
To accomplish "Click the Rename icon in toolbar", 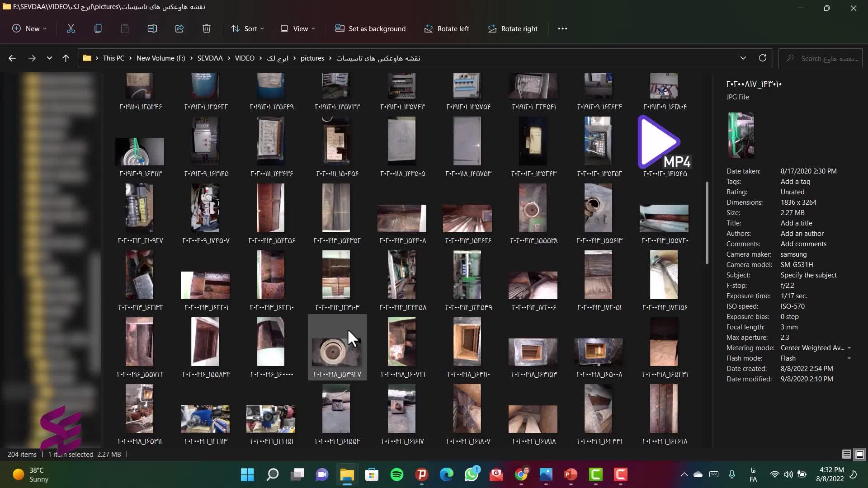I will tap(152, 28).
